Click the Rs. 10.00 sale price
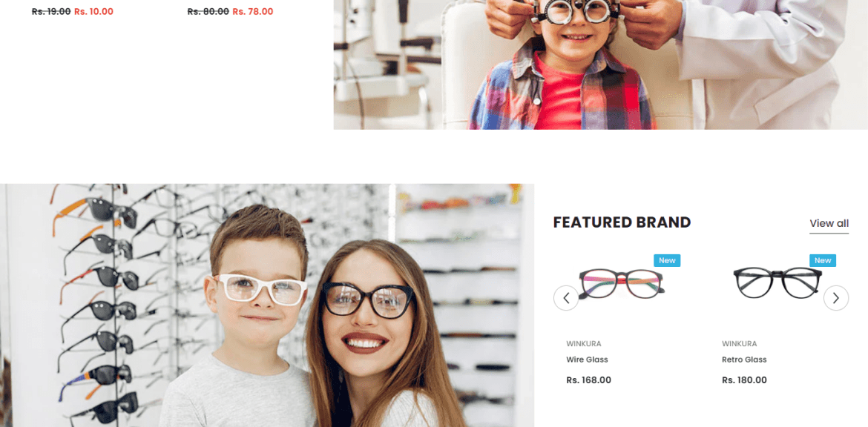This screenshot has height=427, width=868. (x=93, y=12)
